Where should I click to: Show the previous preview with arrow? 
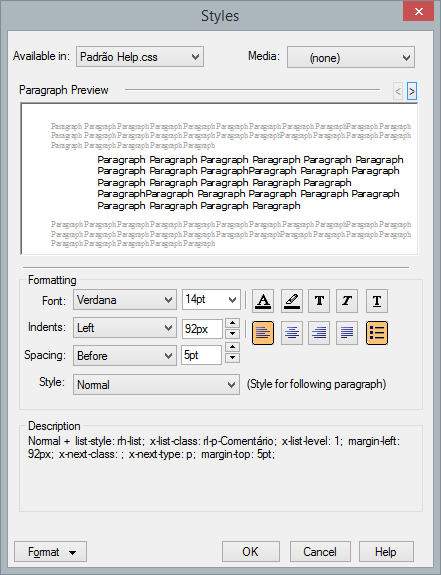[x=398, y=91]
